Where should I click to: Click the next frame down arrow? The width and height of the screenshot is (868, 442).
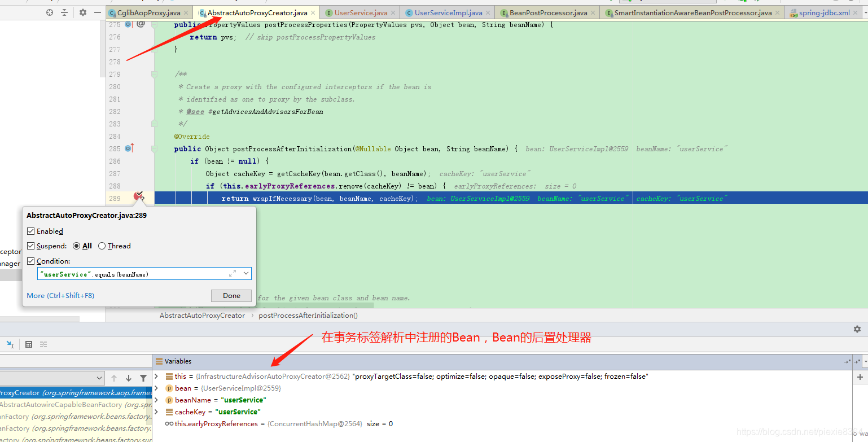pyautogui.click(x=129, y=378)
